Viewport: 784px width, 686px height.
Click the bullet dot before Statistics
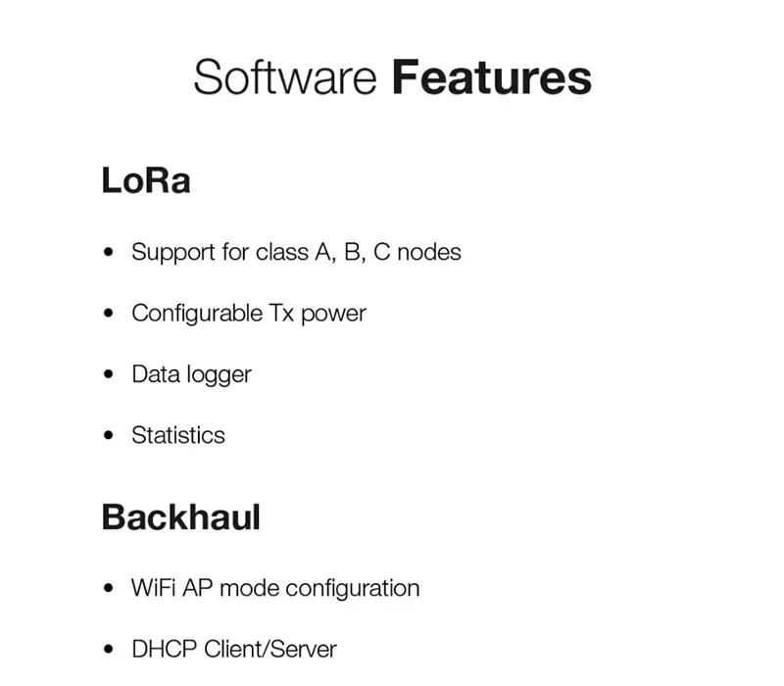click(x=109, y=435)
